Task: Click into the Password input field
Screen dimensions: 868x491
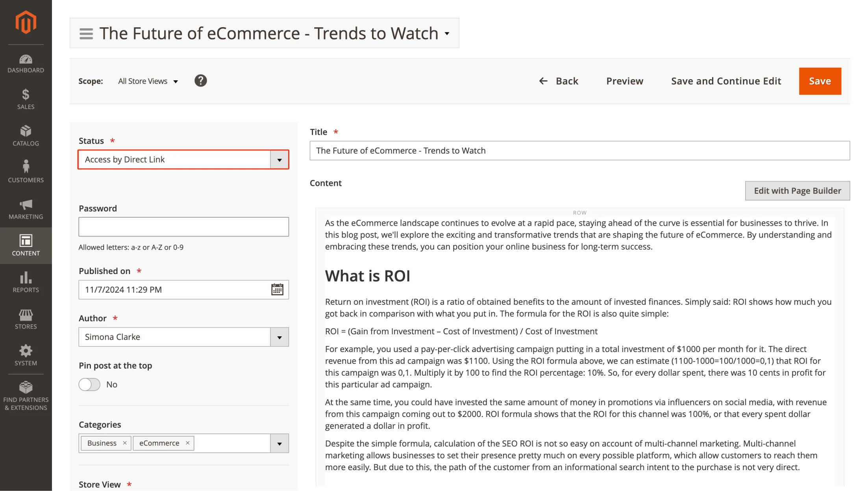Action: tap(183, 227)
